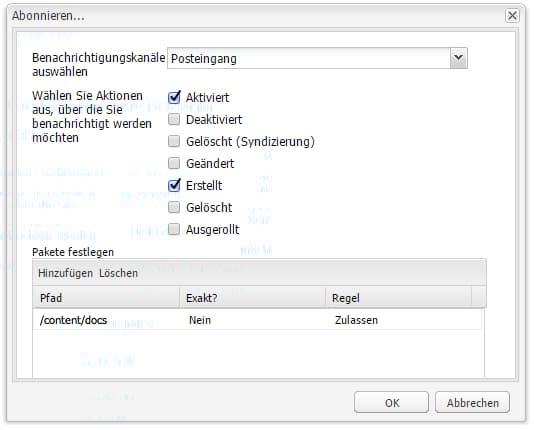This screenshot has height=430, width=534.
Task: Sort by the Regel column header
Action: (x=398, y=298)
